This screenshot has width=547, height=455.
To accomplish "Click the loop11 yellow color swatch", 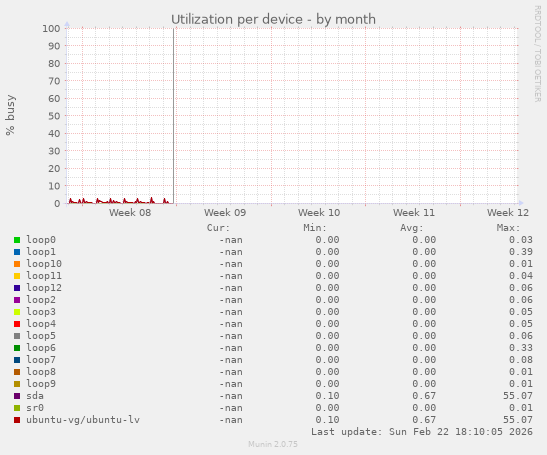I will tap(17, 276).
